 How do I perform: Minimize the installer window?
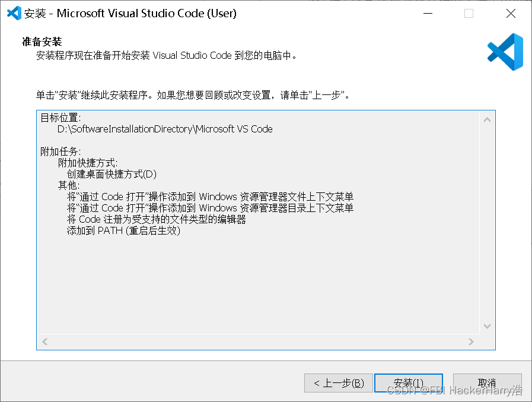pos(428,13)
